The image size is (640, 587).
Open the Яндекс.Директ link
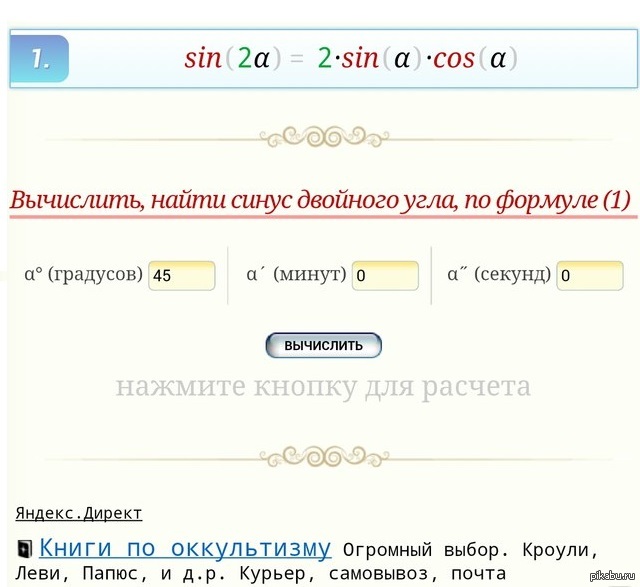point(79,513)
